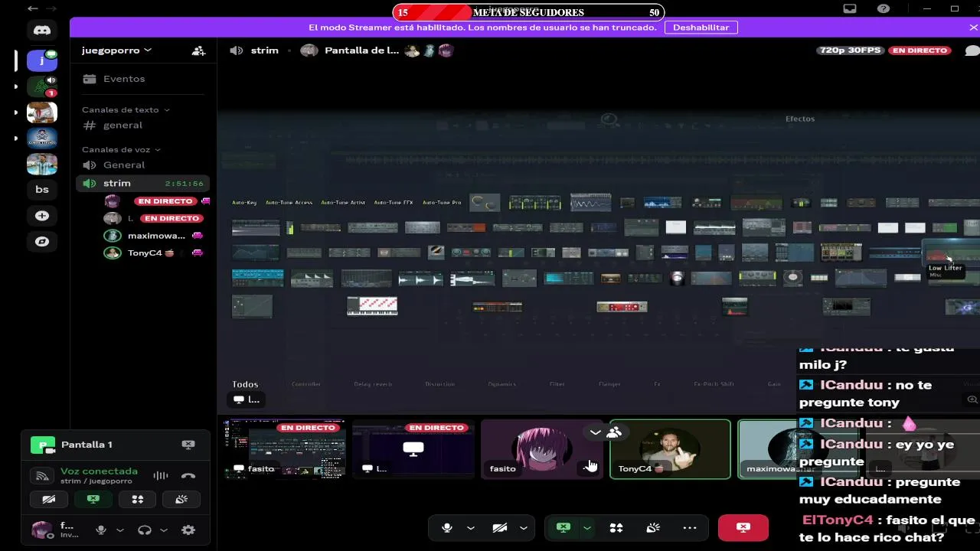Screen dimensions: 980x551
Task: Select Todos category tab in plugin picker
Action: 245,384
